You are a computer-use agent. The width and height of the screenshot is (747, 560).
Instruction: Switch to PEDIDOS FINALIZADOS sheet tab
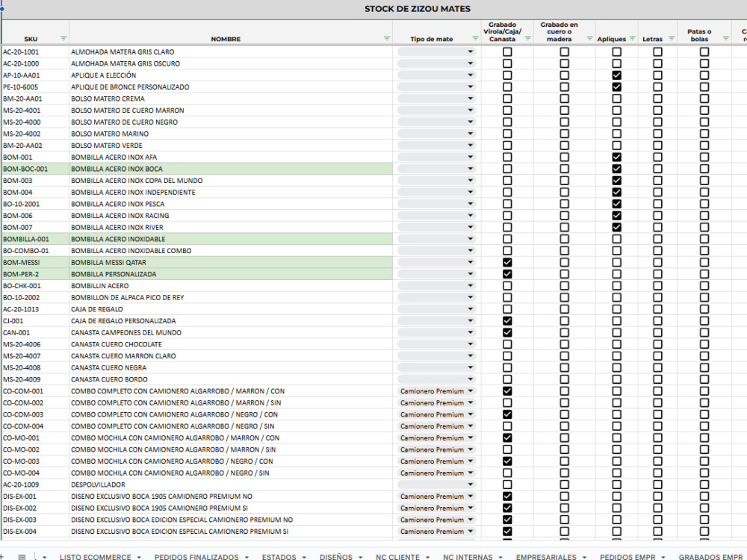point(196,557)
